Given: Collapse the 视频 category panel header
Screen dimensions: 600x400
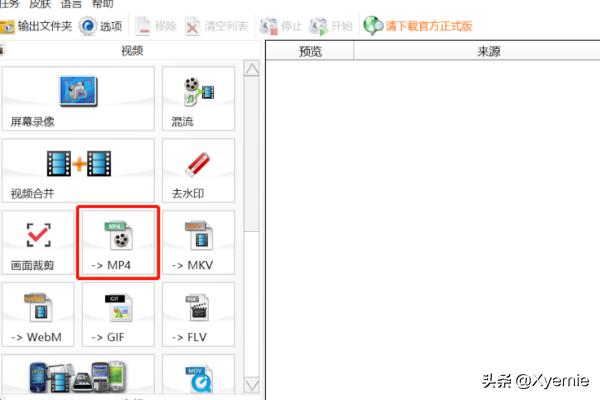Looking at the screenshot, I should [x=130, y=49].
